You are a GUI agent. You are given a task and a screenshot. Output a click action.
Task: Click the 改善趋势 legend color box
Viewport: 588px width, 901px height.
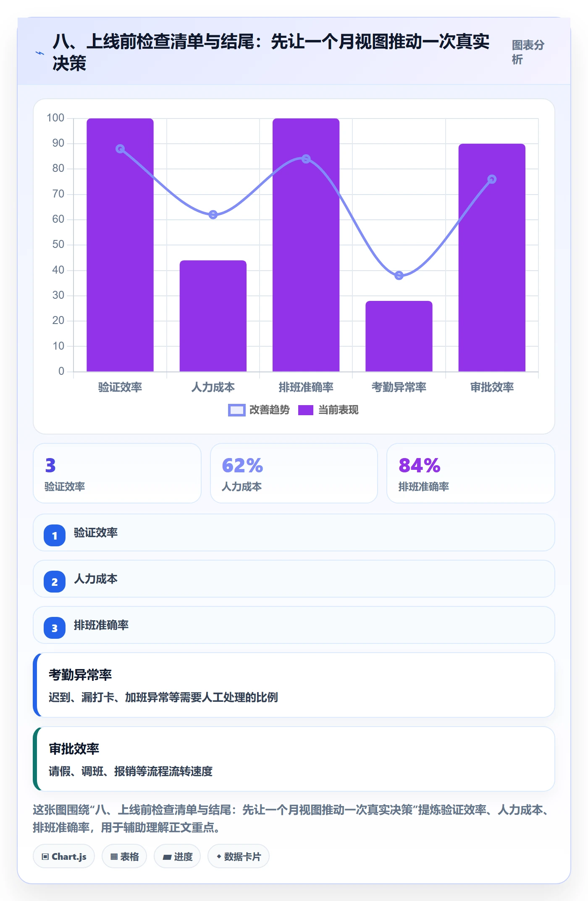236,410
